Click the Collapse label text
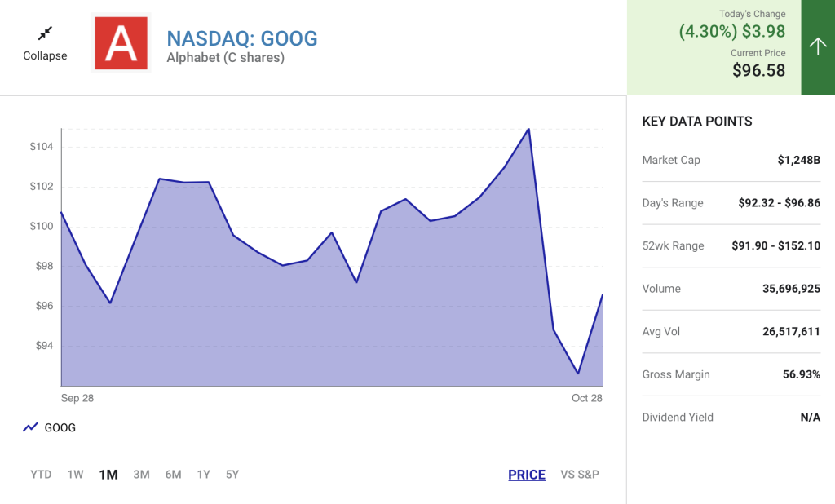Screen dimensions: 835x504 [x=45, y=55]
